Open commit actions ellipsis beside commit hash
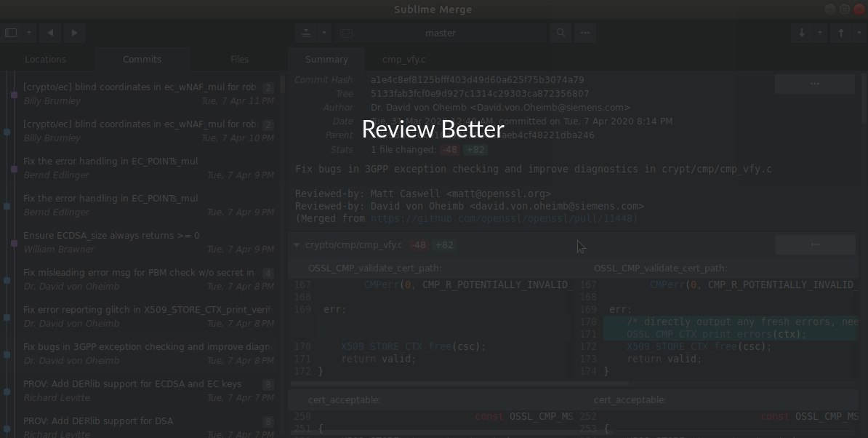The image size is (868, 438). point(815,84)
